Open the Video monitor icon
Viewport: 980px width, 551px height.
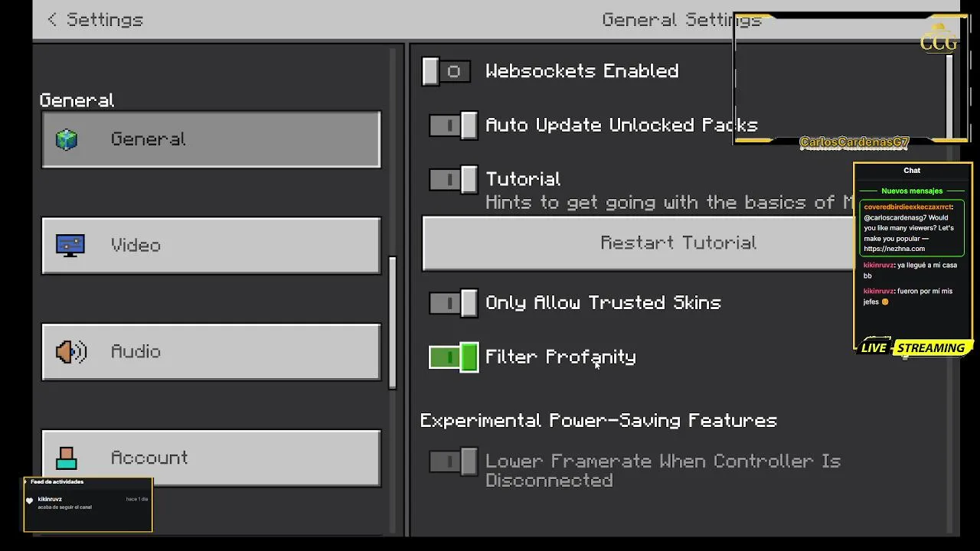point(70,246)
